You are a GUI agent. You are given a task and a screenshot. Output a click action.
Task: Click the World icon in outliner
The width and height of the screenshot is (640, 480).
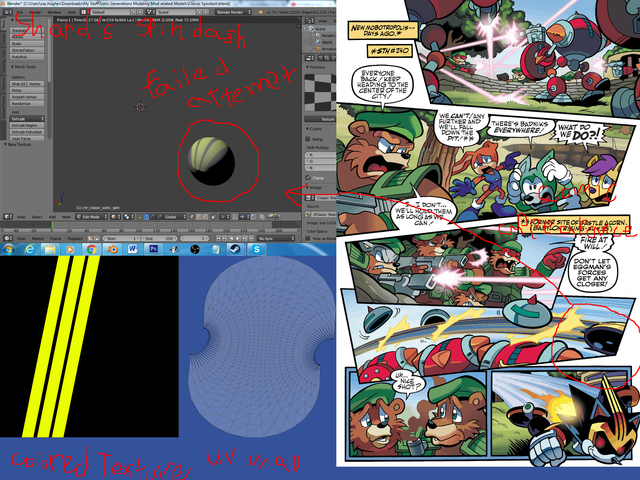tap(318, 42)
